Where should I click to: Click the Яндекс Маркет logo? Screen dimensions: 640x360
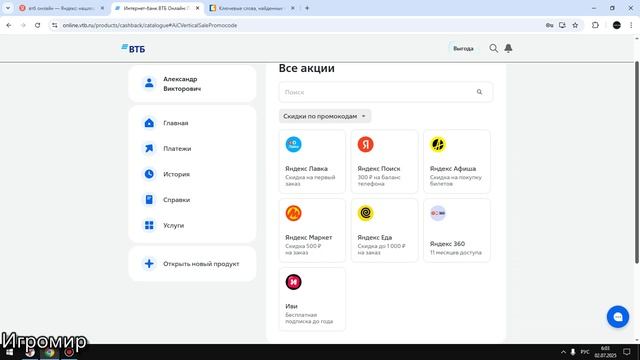pyautogui.click(x=293, y=213)
